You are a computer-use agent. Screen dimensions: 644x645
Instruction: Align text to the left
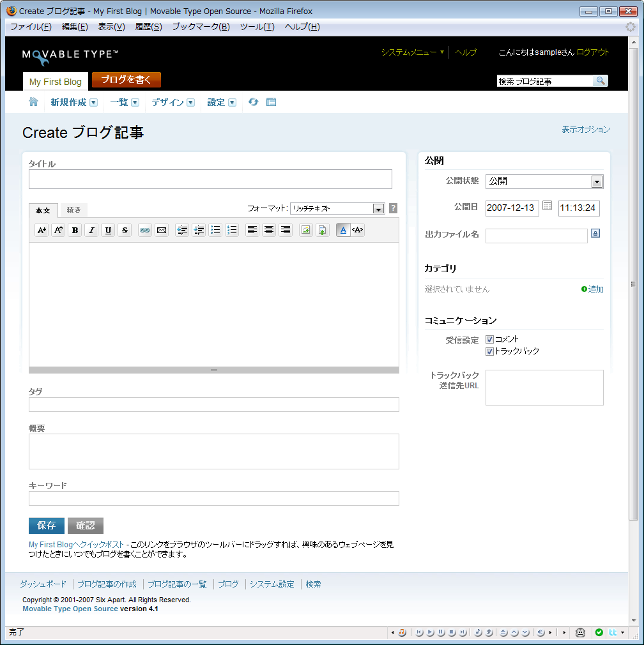(252, 230)
